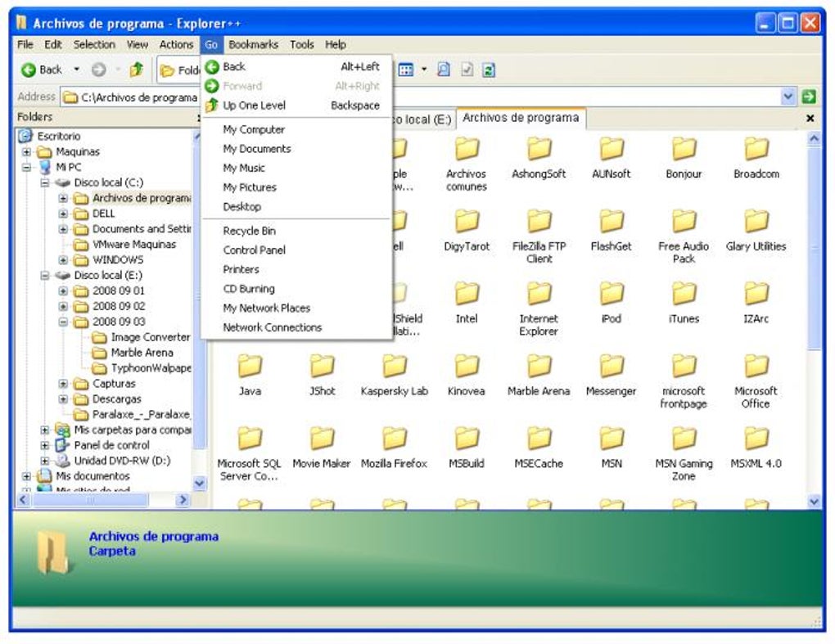Select the Java folder icon
Screen dimensions: 835x644
(250, 366)
